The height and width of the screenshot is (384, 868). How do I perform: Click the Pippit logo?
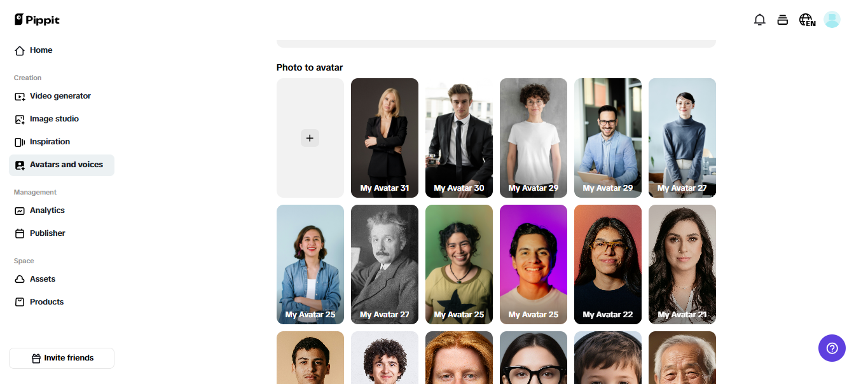coord(37,20)
